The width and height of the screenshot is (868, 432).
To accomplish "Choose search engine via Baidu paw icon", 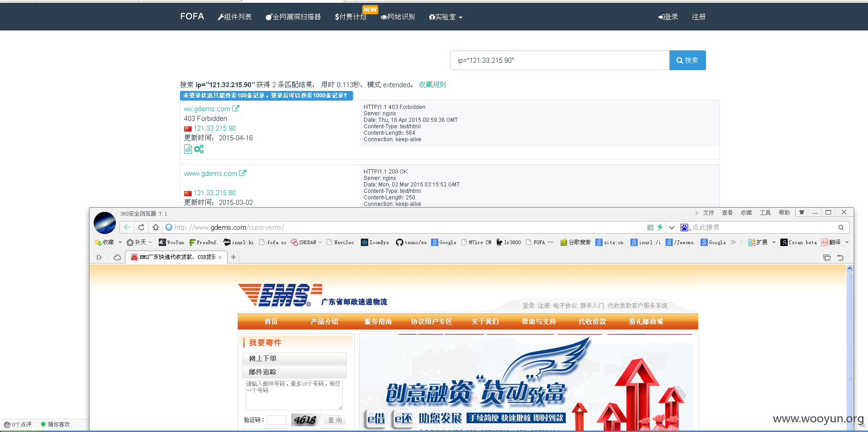I will click(x=685, y=227).
